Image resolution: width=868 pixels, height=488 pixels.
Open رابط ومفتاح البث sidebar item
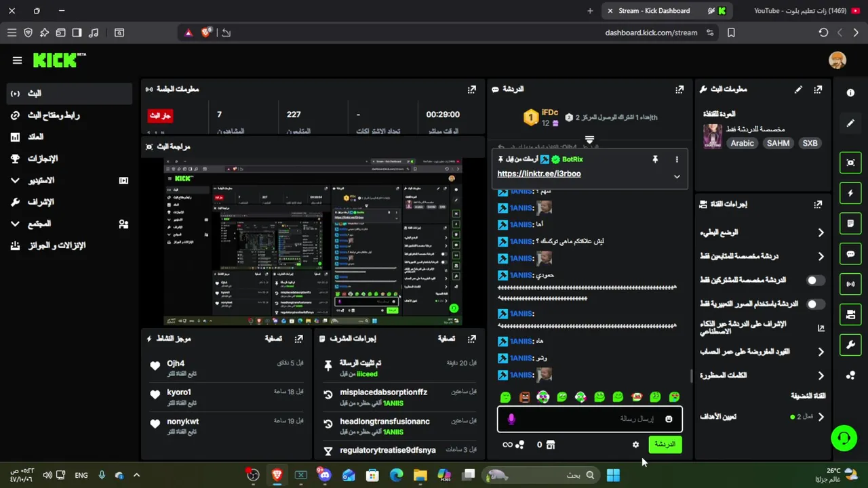coord(69,115)
